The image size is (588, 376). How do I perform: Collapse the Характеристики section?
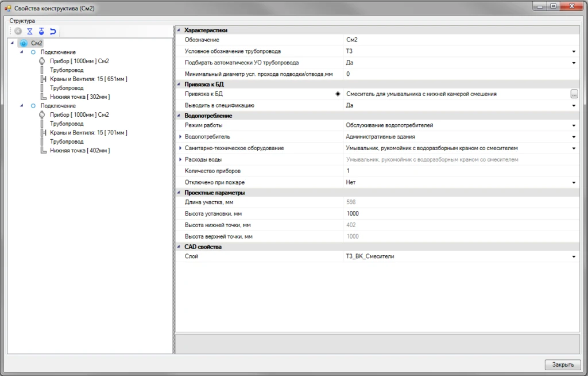[x=178, y=30]
